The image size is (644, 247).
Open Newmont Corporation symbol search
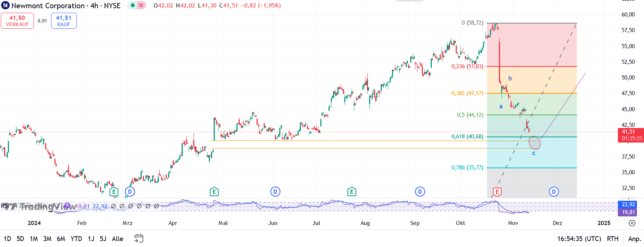click(x=48, y=6)
